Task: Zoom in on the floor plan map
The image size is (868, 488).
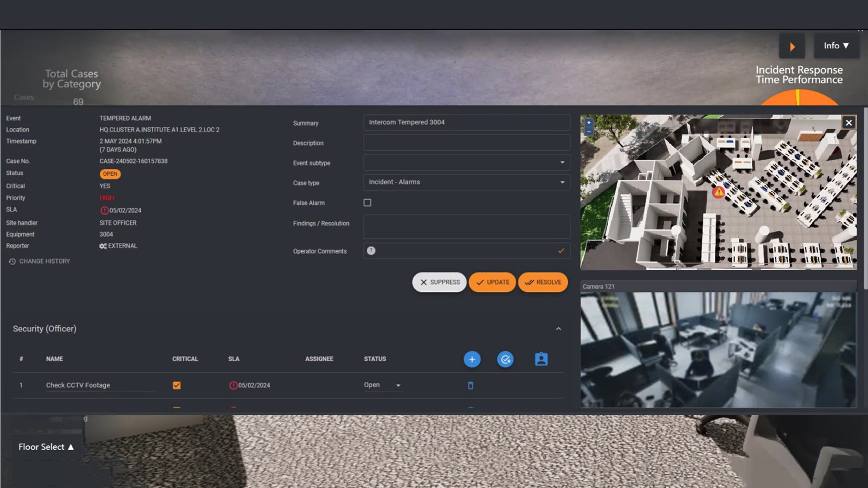Action: coord(589,122)
